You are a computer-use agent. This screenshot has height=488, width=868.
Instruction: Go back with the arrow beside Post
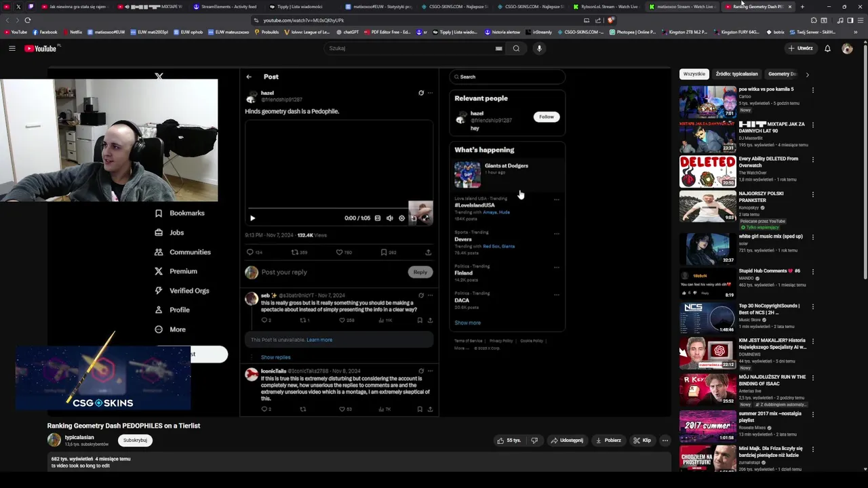pyautogui.click(x=249, y=77)
